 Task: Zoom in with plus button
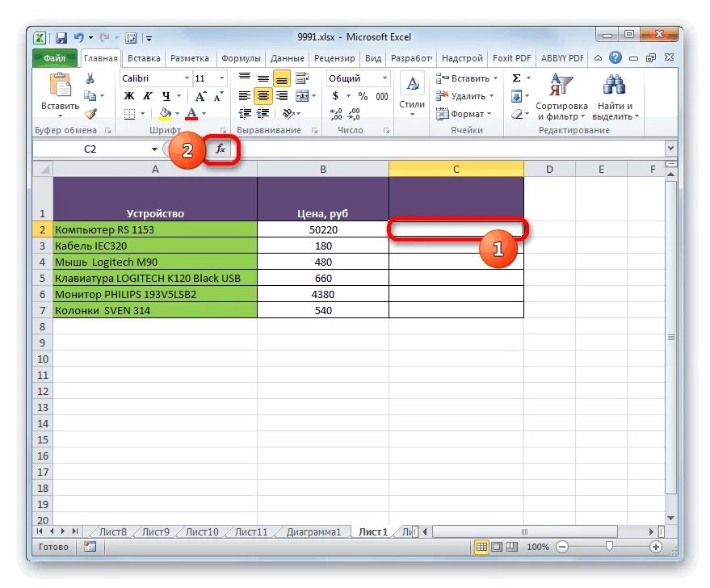(x=655, y=547)
